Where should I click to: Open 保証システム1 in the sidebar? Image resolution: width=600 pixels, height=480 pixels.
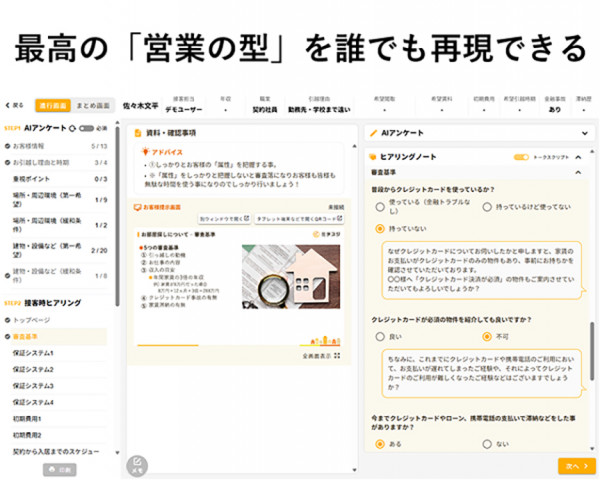click(33, 353)
